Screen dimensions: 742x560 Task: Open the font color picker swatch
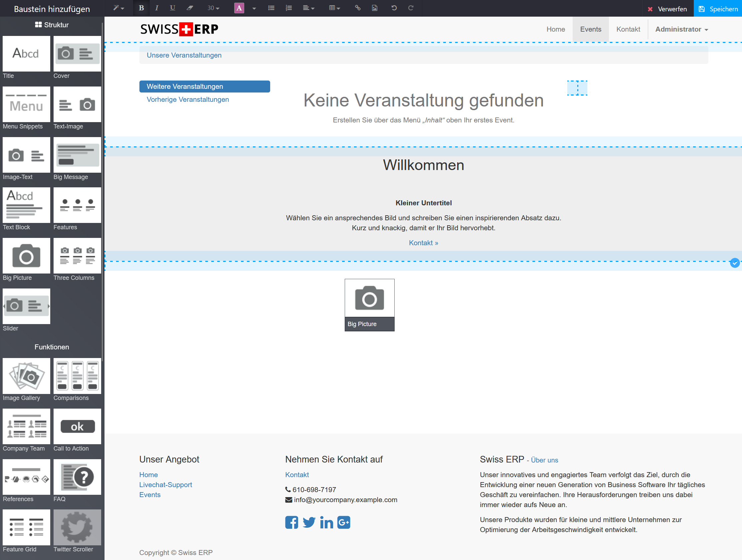239,8
